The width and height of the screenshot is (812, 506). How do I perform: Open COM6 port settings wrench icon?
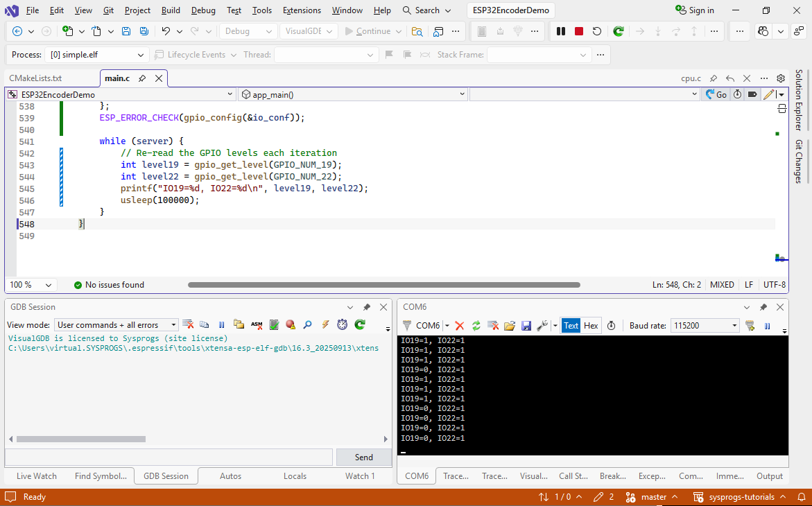(542, 325)
